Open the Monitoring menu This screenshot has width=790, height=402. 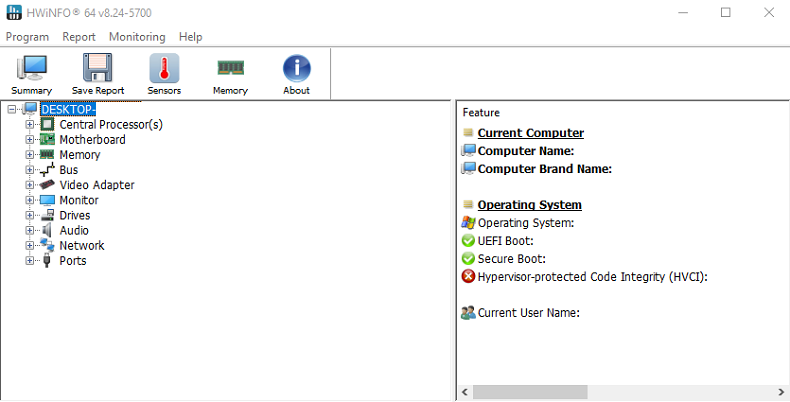(137, 37)
